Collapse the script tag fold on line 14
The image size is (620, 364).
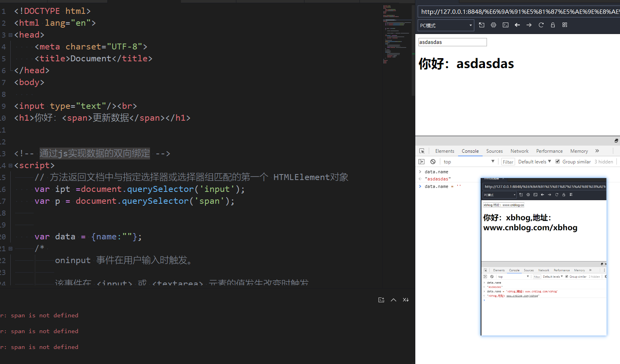click(10, 165)
